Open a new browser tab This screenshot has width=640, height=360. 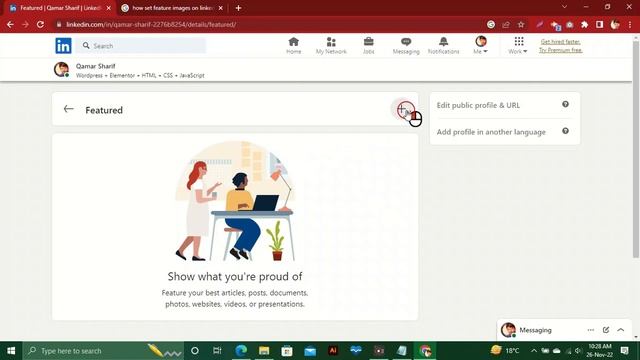(238, 8)
